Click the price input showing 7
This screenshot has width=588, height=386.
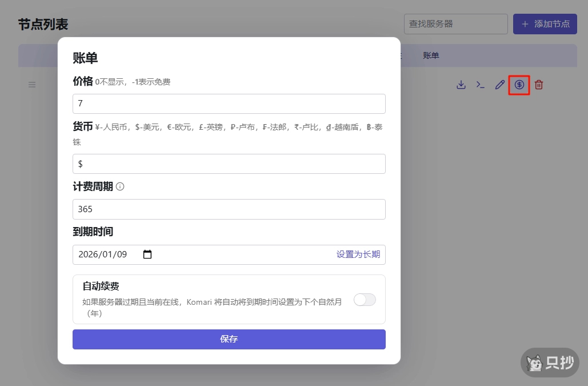point(229,104)
